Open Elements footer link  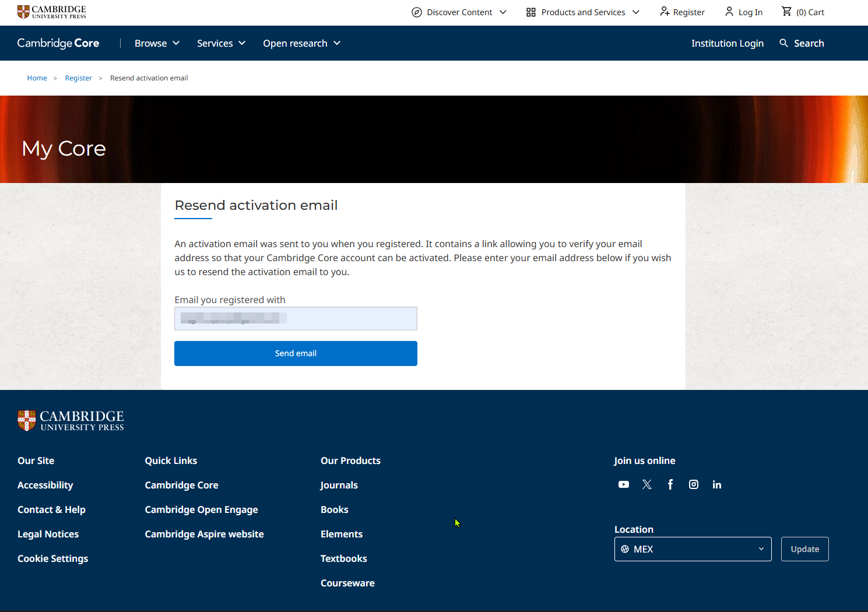(x=342, y=534)
